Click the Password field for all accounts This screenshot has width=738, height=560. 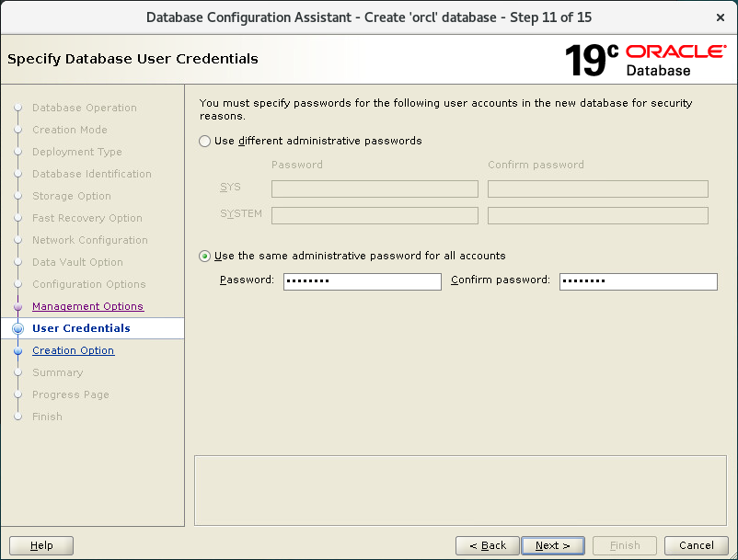coord(362,281)
